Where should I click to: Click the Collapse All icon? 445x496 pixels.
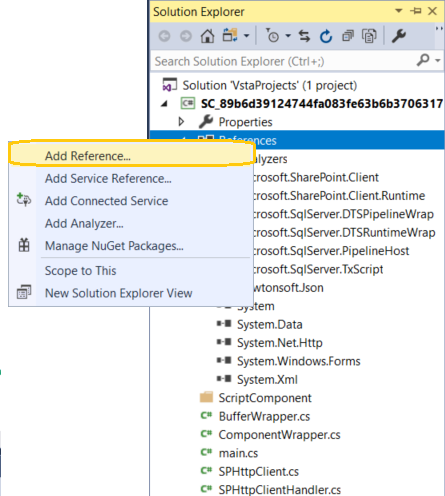(347, 36)
